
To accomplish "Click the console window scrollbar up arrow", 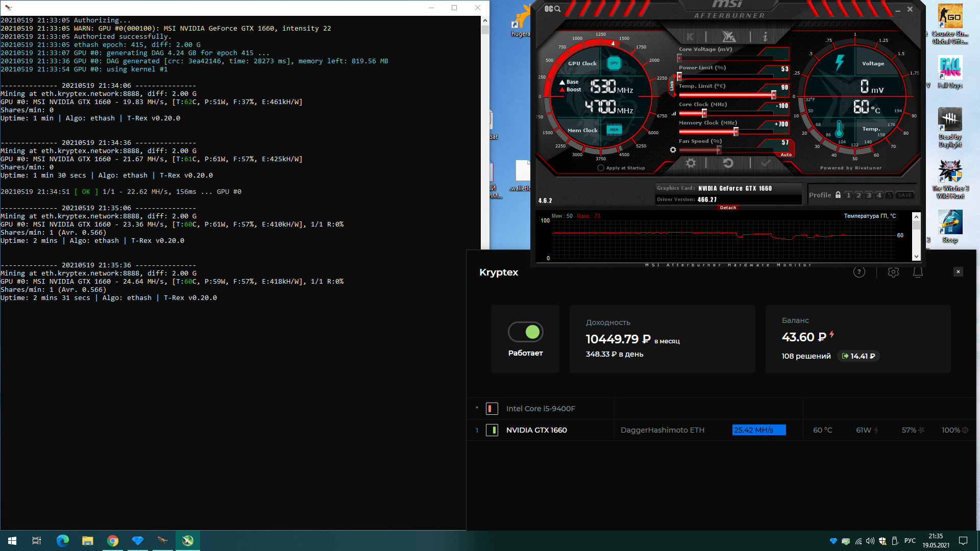I will pos(485,20).
